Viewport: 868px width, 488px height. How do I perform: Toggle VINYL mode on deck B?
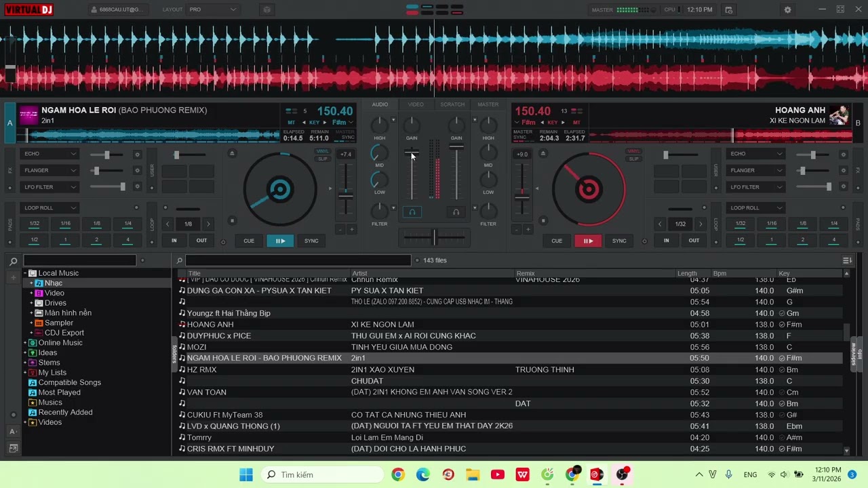click(x=633, y=151)
